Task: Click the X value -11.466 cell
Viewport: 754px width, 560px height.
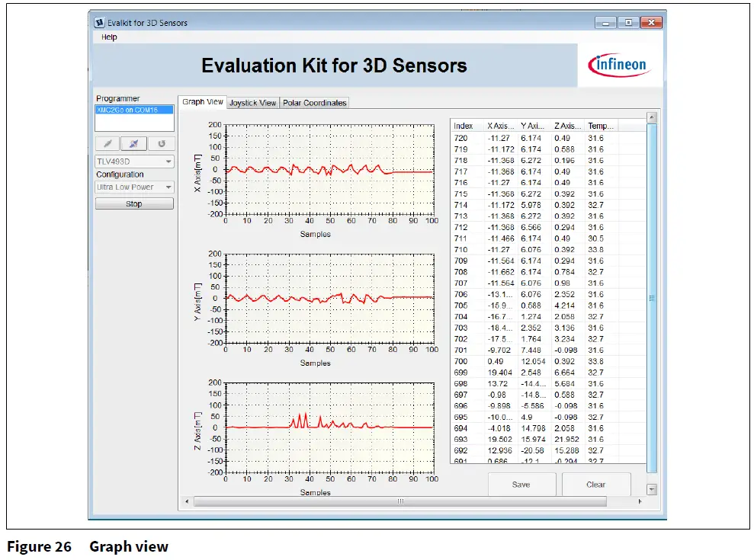Action: [x=501, y=238]
